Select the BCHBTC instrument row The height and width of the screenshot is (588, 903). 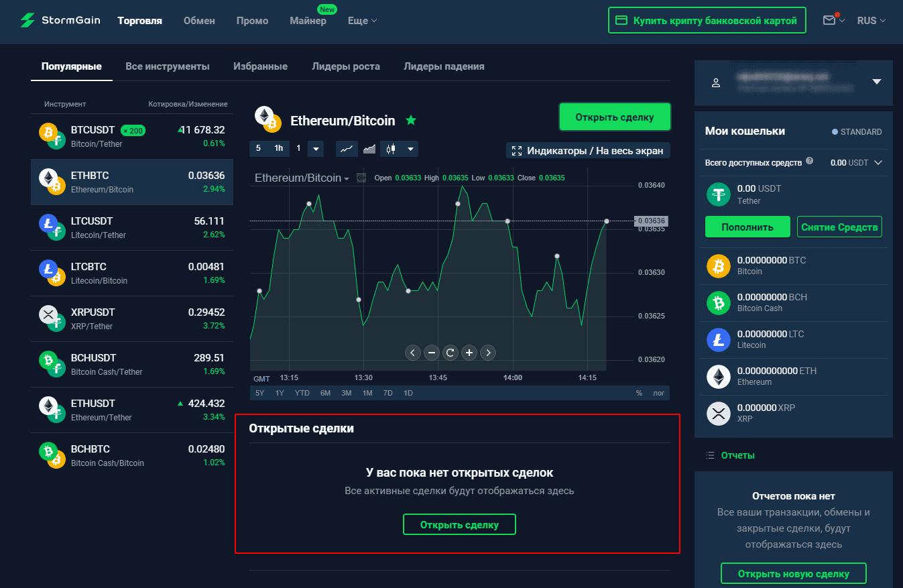click(132, 455)
